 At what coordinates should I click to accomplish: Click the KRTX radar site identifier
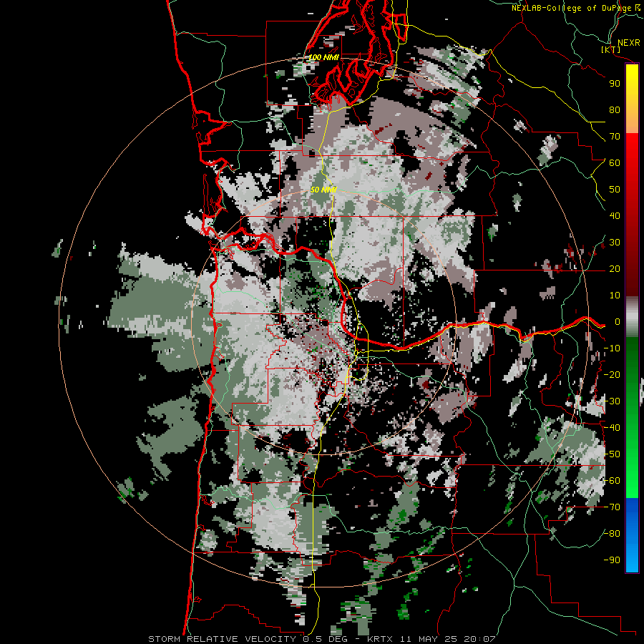pyautogui.click(x=380, y=639)
